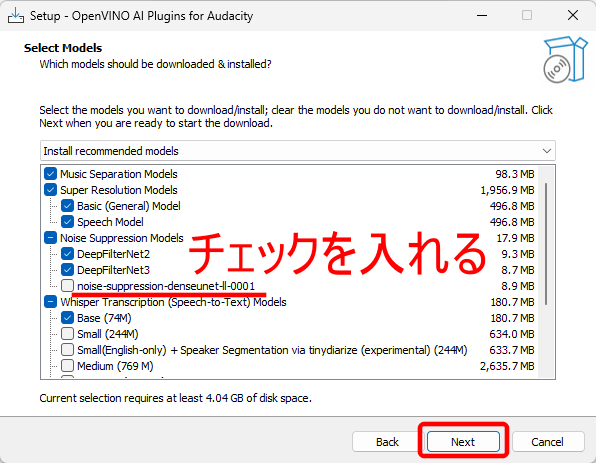Select the Super Resolution Models label
The width and height of the screenshot is (596, 463).
[x=119, y=190]
